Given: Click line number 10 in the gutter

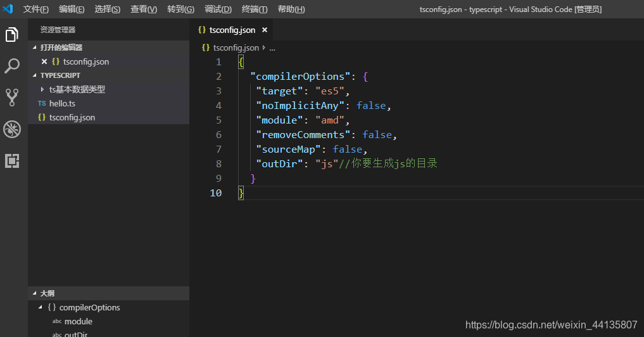Looking at the screenshot, I should 216,193.
